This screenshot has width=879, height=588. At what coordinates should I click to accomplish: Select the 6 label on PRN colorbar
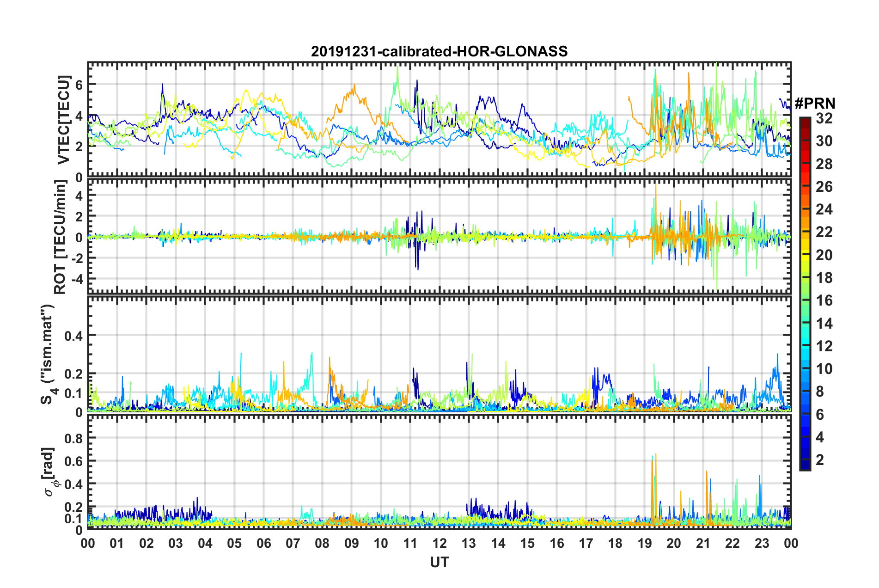coord(820,415)
